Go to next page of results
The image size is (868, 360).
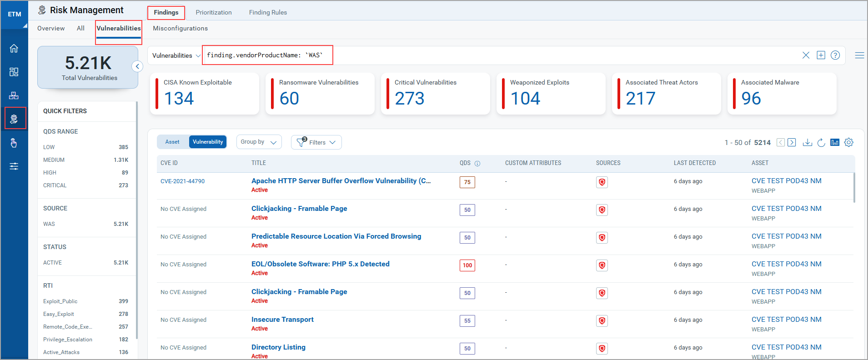pyautogui.click(x=792, y=142)
